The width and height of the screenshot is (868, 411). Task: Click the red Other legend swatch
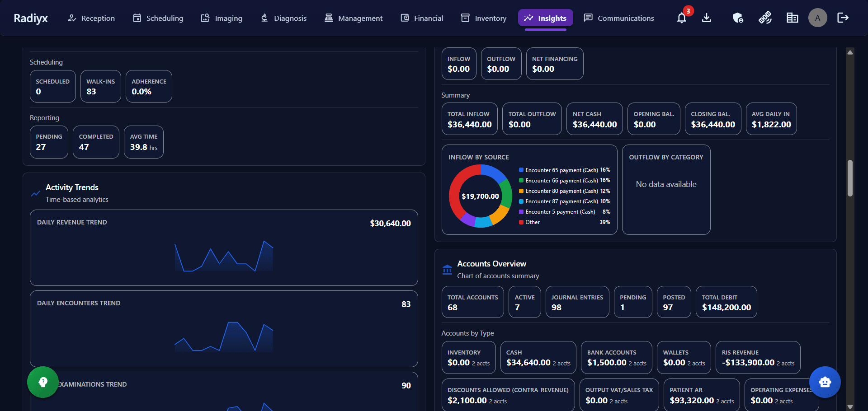point(521,222)
